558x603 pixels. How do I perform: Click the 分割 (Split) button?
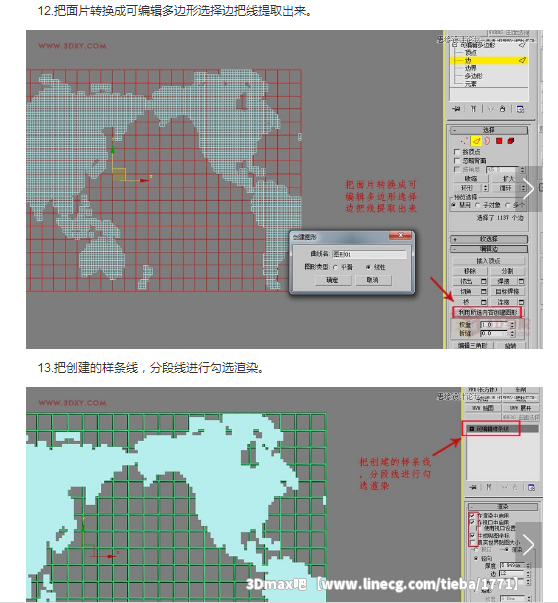(507, 271)
